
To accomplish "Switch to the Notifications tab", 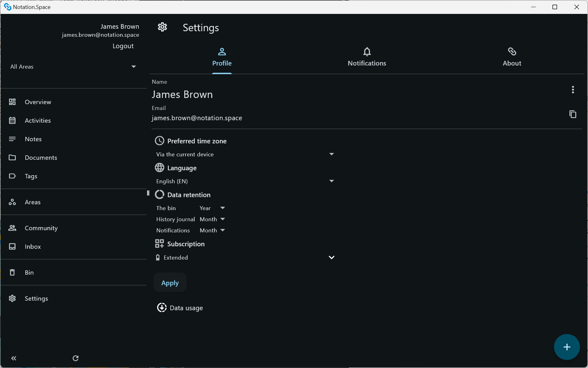I will point(367,57).
